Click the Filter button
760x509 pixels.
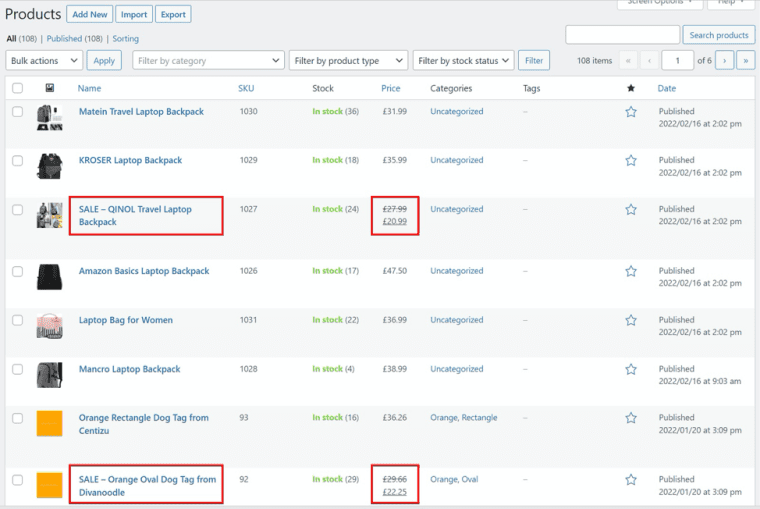[x=534, y=61]
